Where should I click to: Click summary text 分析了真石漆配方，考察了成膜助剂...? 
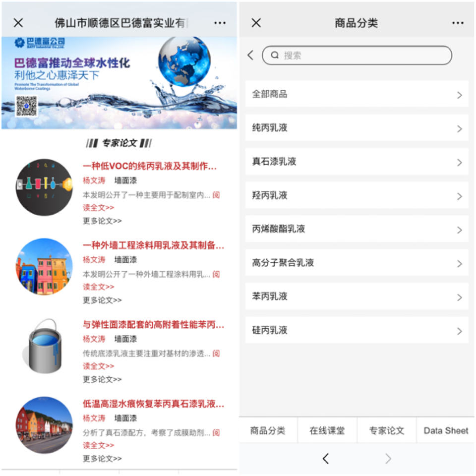pos(146,432)
